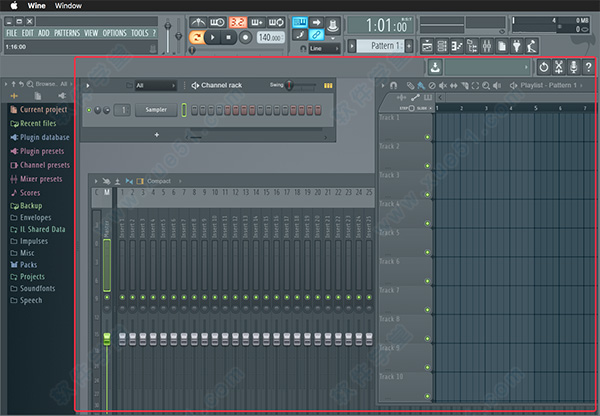
Task: Open the Plugin database folder
Action: point(40,137)
